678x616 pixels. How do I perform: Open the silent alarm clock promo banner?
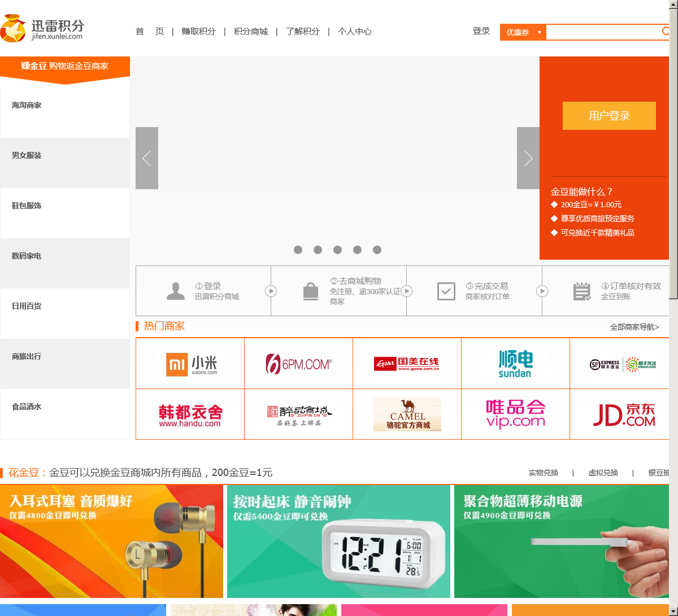[x=338, y=541]
